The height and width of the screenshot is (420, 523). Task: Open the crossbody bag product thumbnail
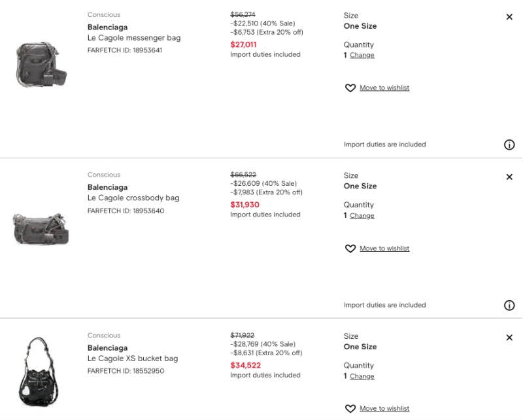point(41,228)
